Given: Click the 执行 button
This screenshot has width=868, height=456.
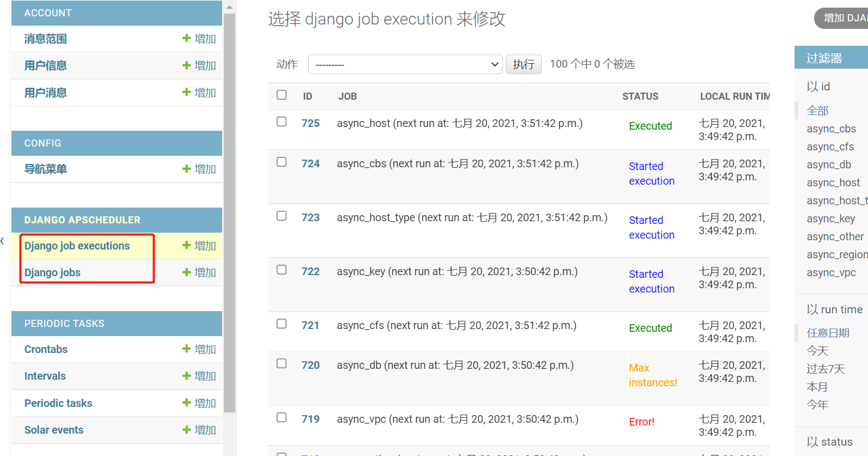Looking at the screenshot, I should pyautogui.click(x=523, y=64).
